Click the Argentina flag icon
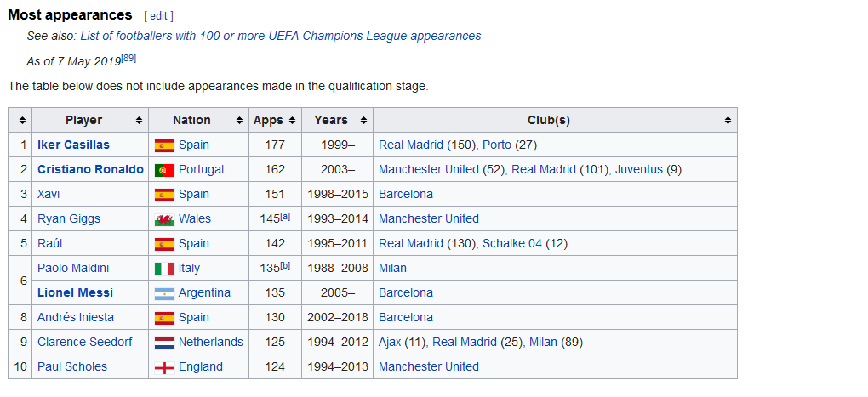868x397 pixels. tap(164, 293)
